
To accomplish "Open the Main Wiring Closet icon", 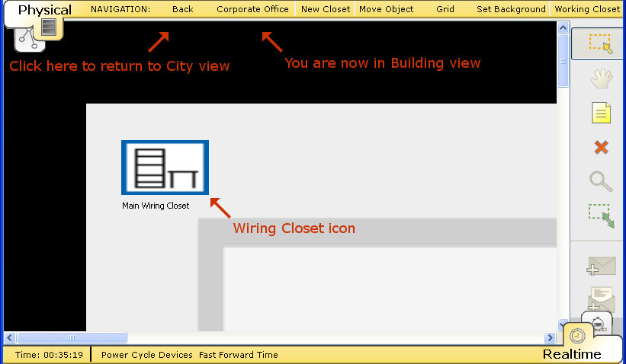I will [165, 168].
